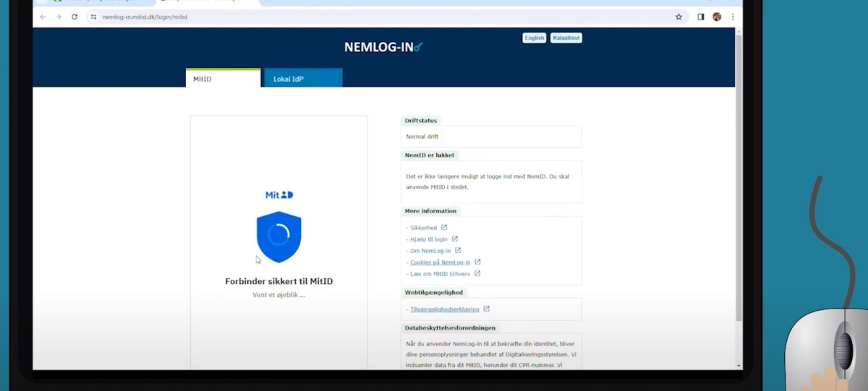Viewport: 868px width, 391px height.
Task: Open the Tilgængelighedserklæring link
Action: coord(445,309)
